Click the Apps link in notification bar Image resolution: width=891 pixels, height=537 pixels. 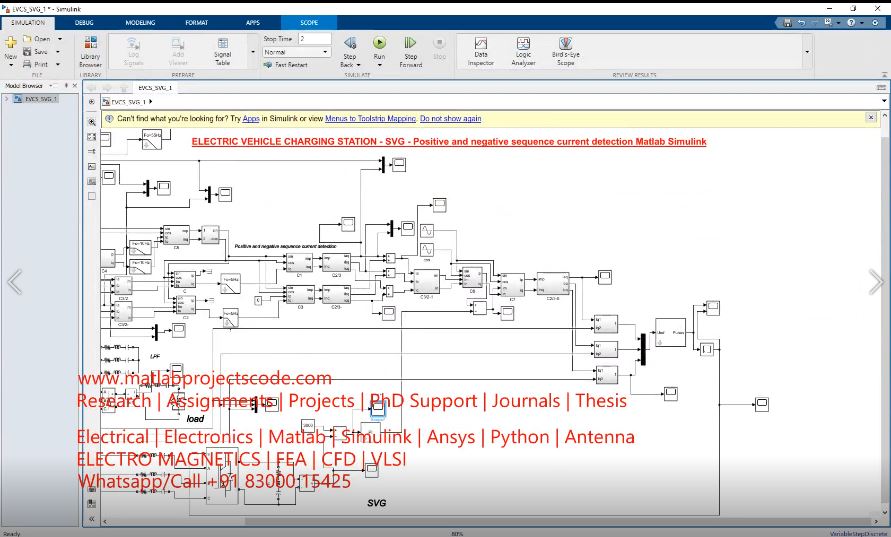[x=250, y=118]
